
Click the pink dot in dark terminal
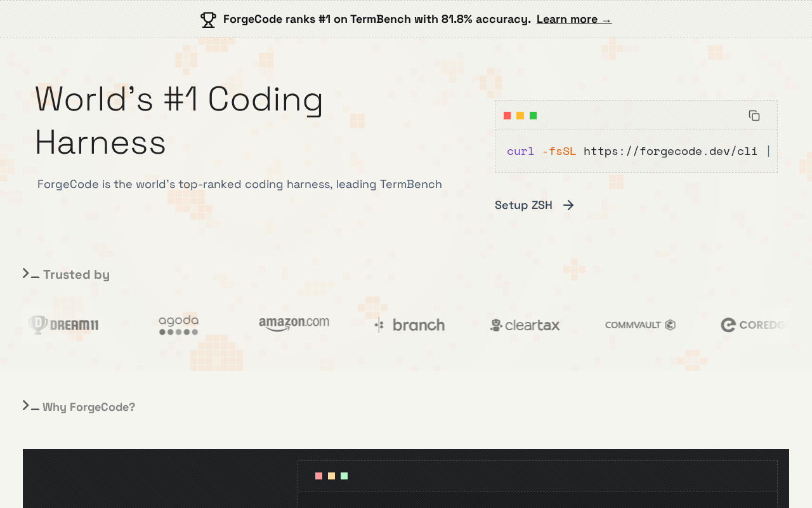pyautogui.click(x=319, y=476)
